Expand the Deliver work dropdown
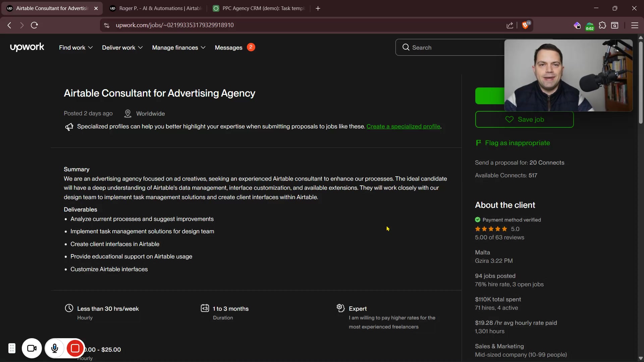Viewport: 644px width, 362px height. [x=122, y=48]
